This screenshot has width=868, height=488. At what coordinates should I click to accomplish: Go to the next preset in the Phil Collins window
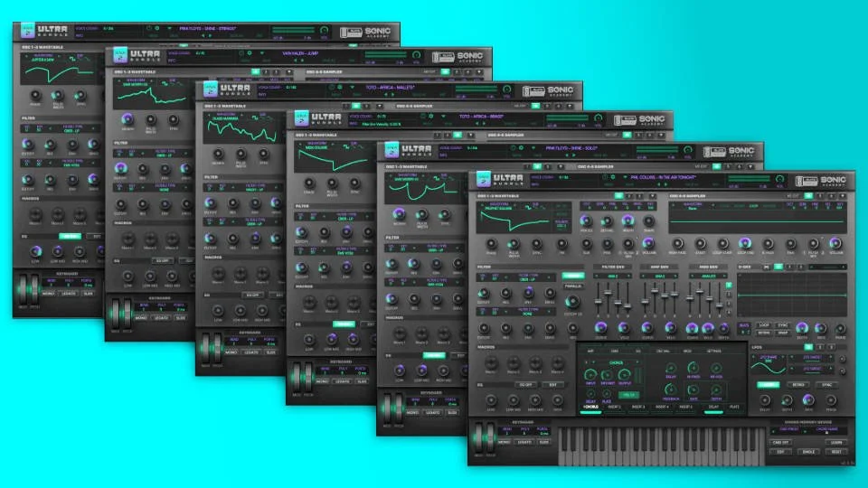pos(666,184)
